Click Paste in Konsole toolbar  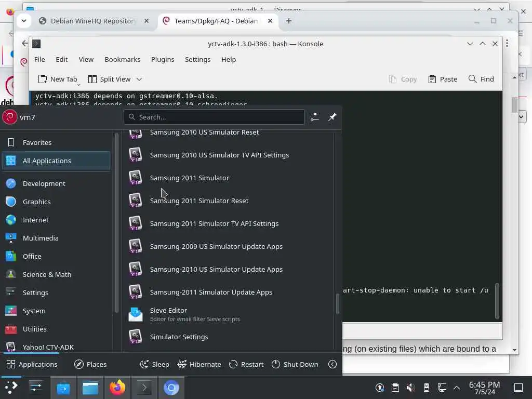tap(443, 79)
